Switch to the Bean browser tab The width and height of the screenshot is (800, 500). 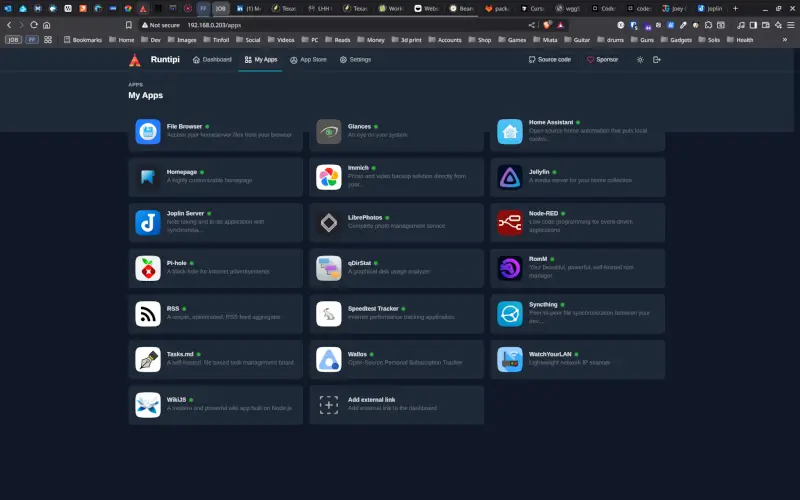(x=462, y=8)
